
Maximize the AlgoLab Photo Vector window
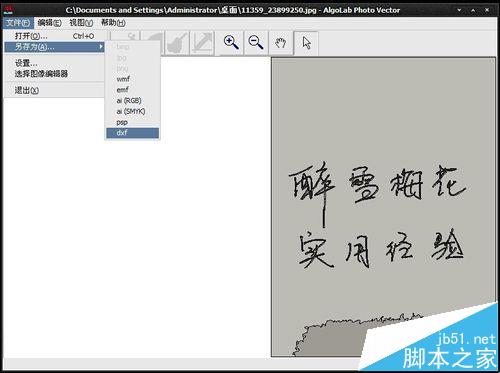[x=473, y=10]
